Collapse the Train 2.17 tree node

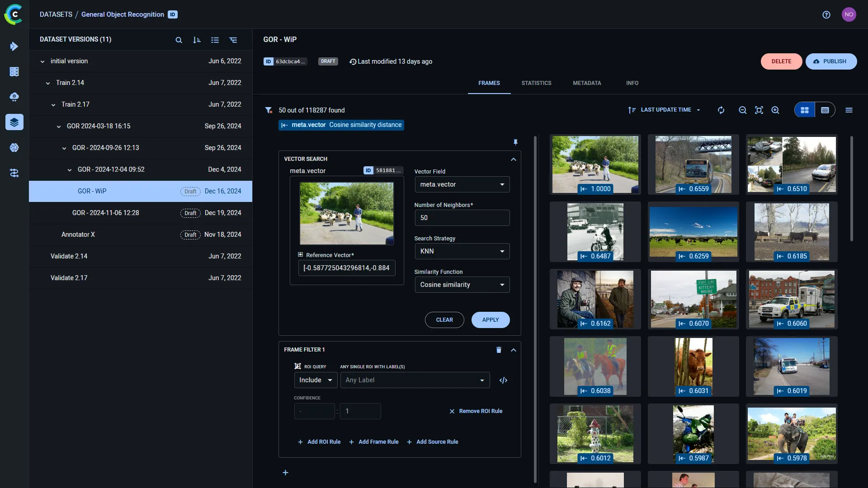tap(53, 105)
